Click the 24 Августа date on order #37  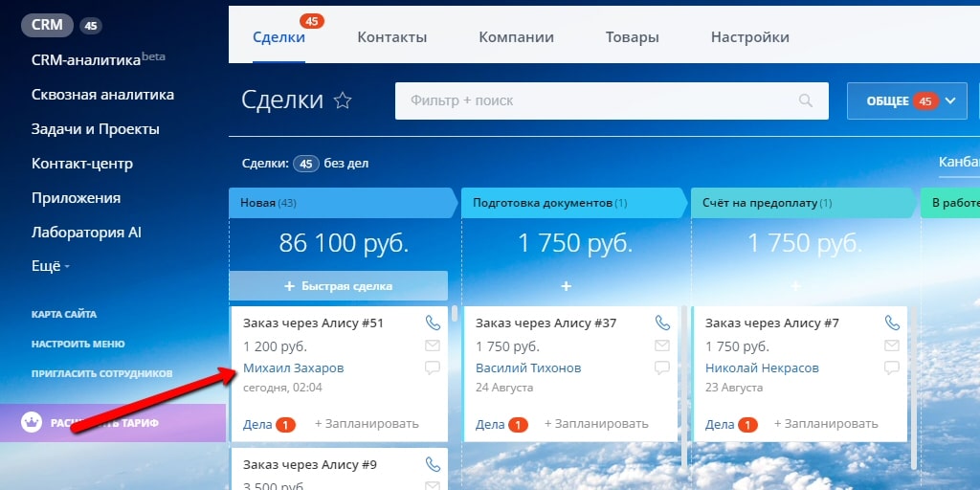tap(504, 388)
